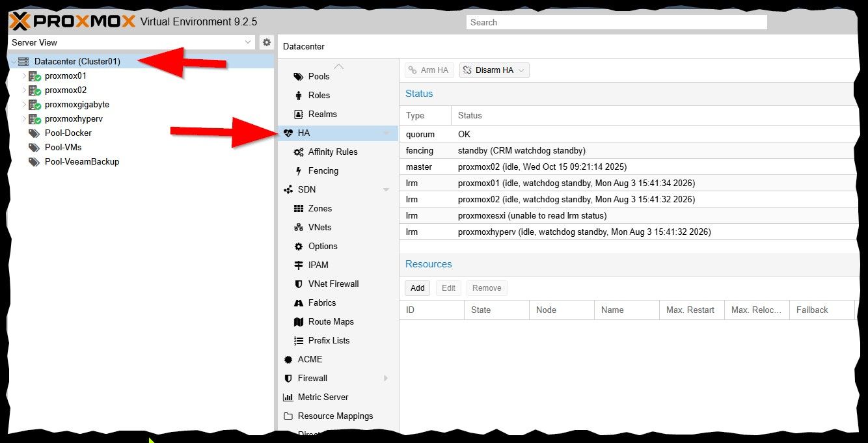Click the Pool-VeeamBackup tag icon
Image resolution: width=868 pixels, height=443 pixels.
(34, 162)
